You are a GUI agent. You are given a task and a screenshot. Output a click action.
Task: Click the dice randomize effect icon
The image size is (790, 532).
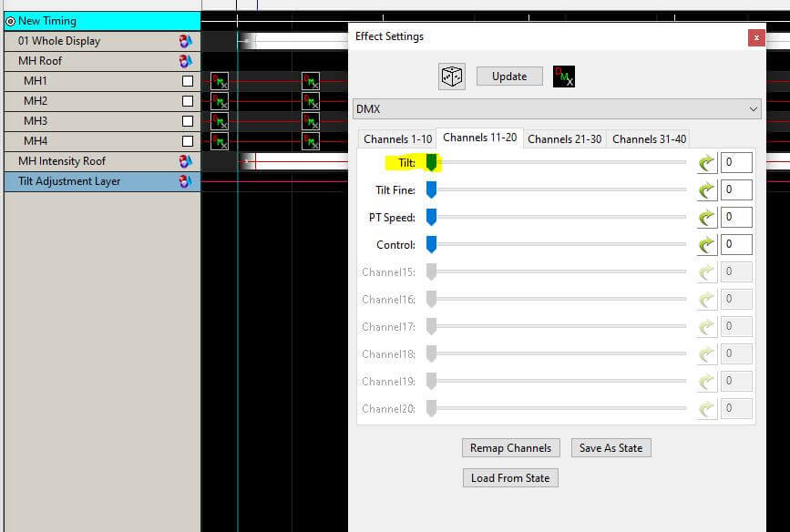pos(452,77)
